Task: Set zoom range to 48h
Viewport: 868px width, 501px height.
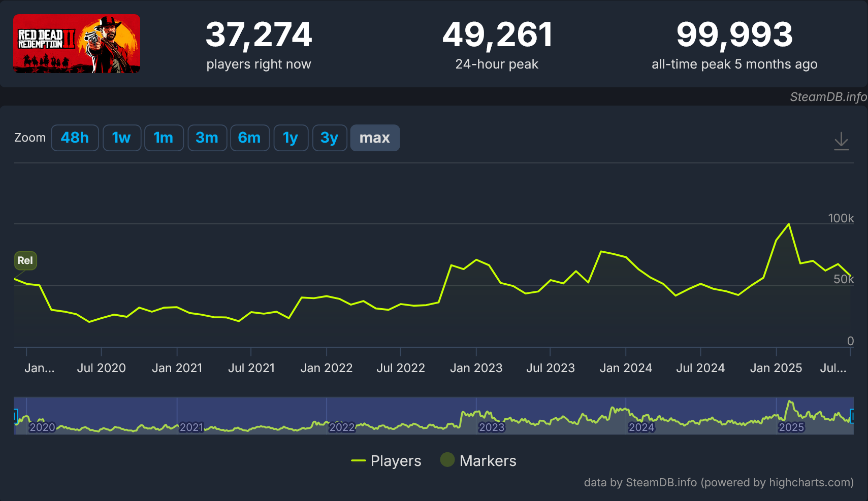Action: coord(75,138)
